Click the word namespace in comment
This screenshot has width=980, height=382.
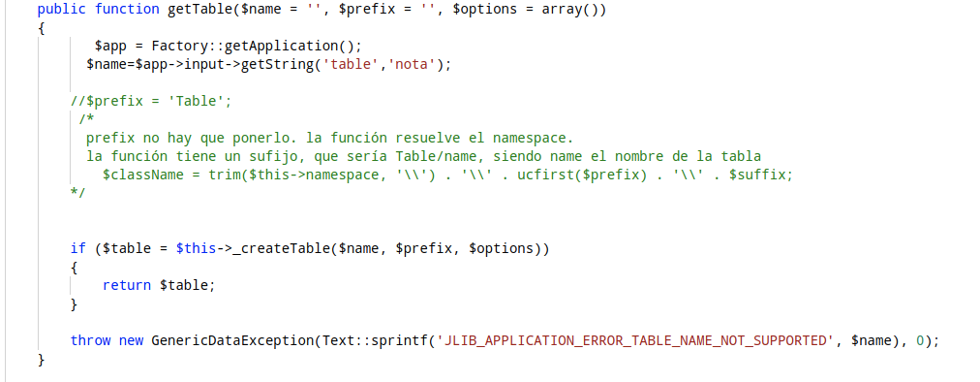(529, 138)
